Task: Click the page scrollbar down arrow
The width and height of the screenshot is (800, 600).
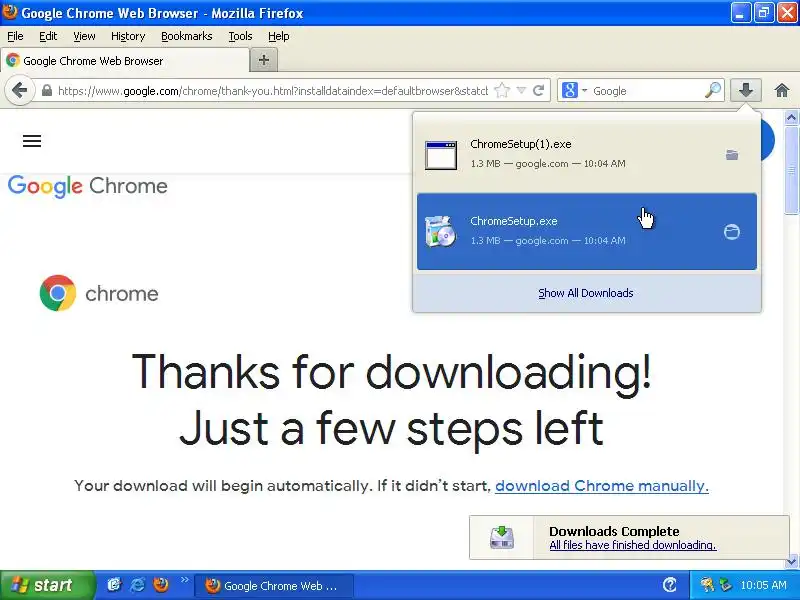Action: [x=791, y=561]
